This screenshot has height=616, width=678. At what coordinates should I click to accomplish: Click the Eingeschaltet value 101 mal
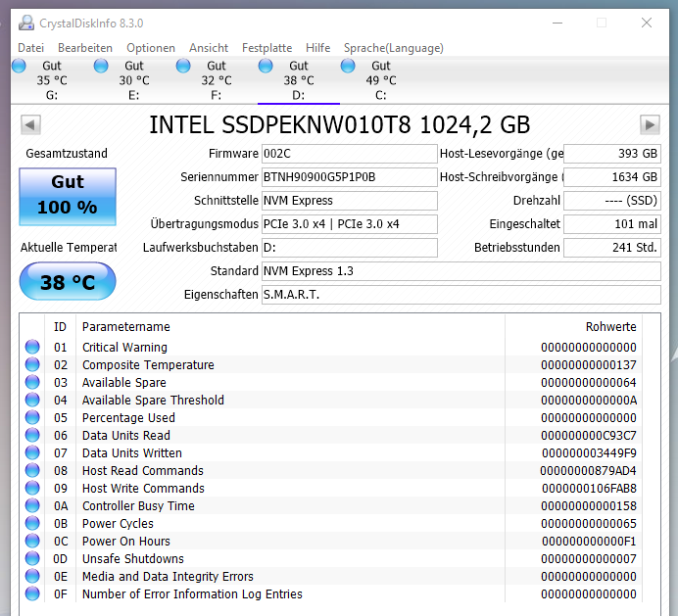click(x=612, y=224)
